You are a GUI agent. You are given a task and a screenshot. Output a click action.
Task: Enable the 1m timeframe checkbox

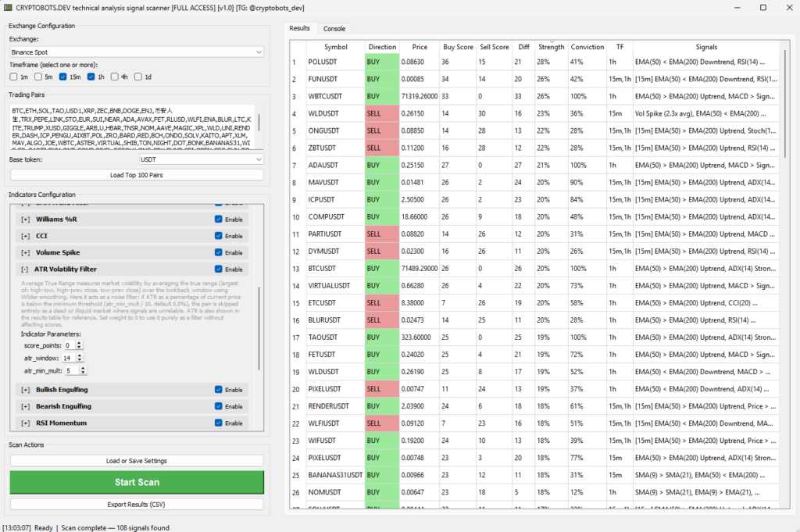pos(13,77)
